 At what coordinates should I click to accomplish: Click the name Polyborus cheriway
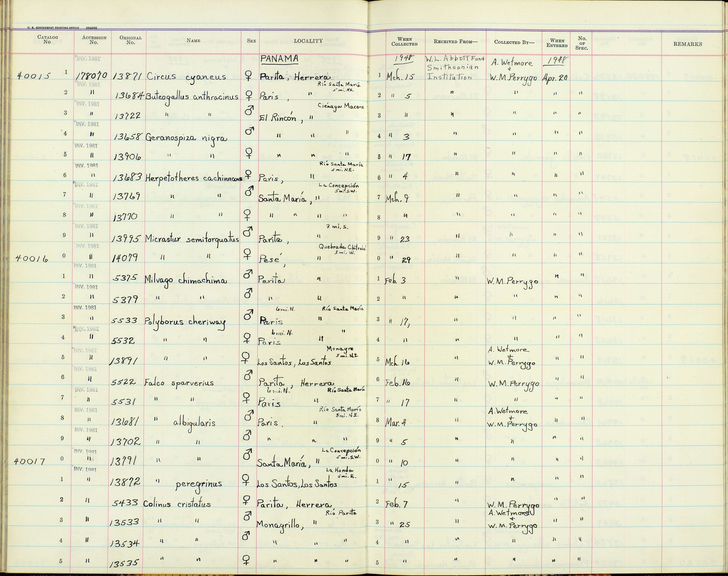point(185,323)
